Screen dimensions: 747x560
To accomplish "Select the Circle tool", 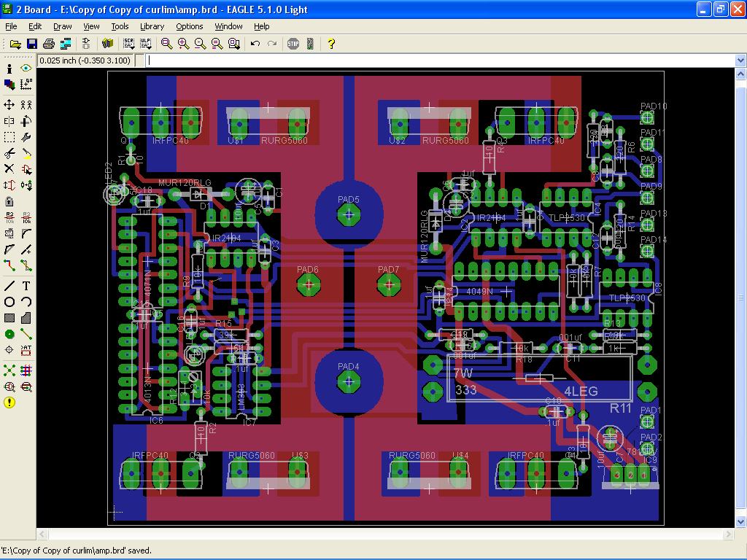I will click(9, 302).
